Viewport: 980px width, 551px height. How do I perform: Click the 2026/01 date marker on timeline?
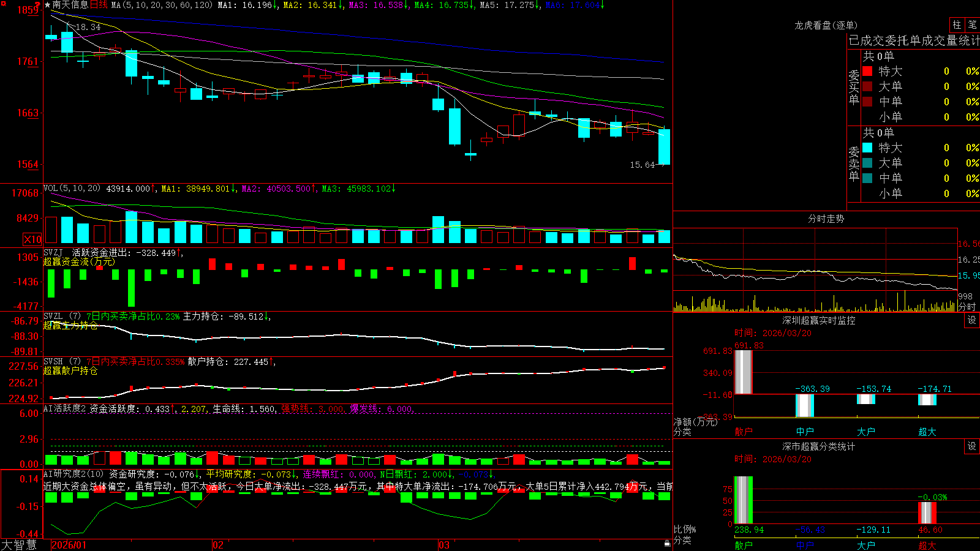(x=69, y=545)
